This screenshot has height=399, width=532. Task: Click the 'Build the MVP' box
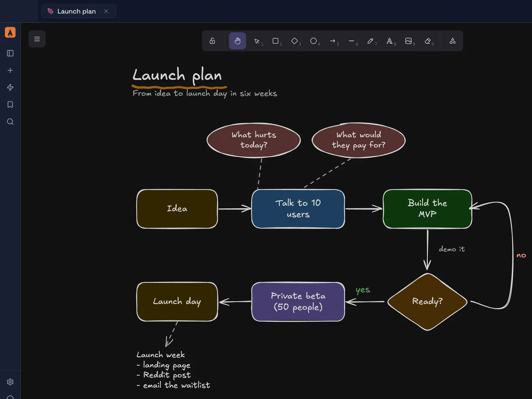pos(427,209)
